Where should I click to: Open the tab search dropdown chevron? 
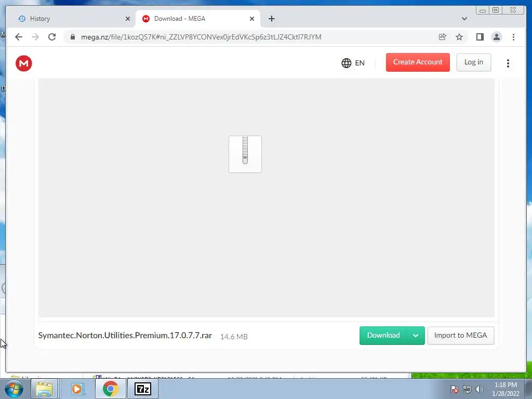[x=464, y=19]
